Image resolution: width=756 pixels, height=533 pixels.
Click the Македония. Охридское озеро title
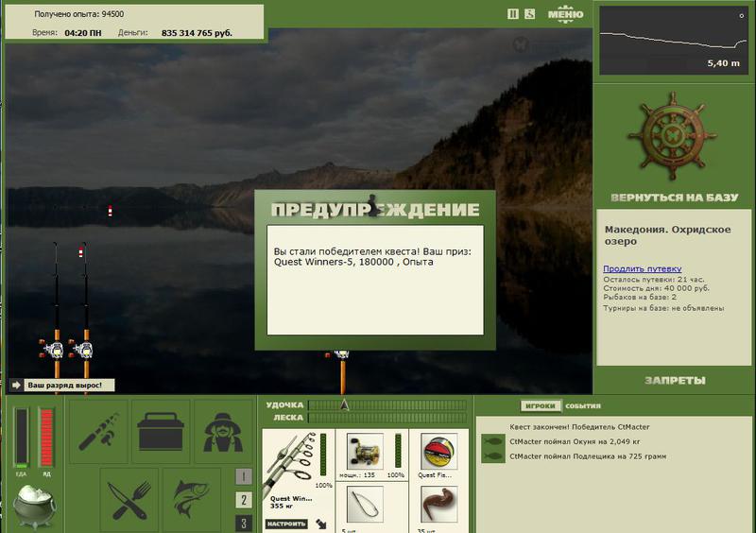pyautogui.click(x=668, y=235)
